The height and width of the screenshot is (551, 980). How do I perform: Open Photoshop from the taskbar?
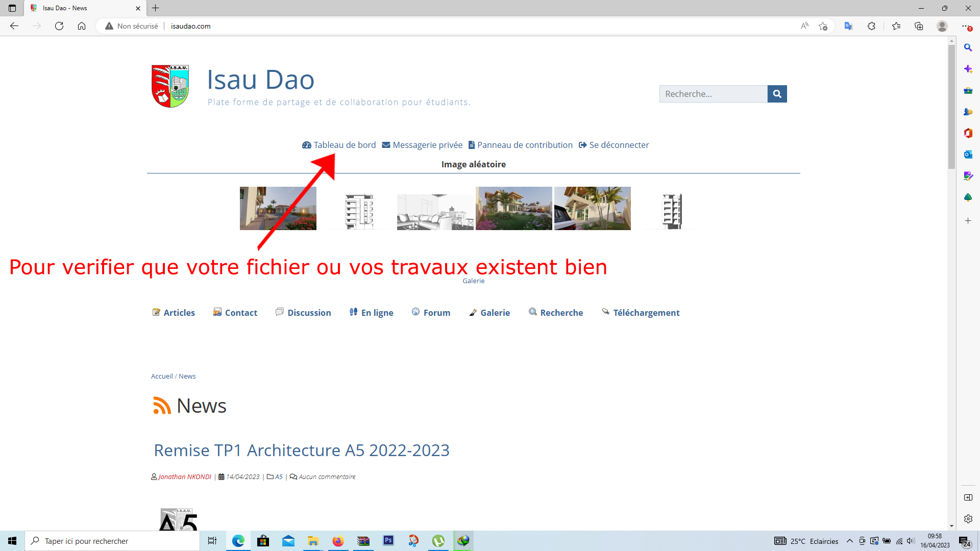pyautogui.click(x=388, y=541)
